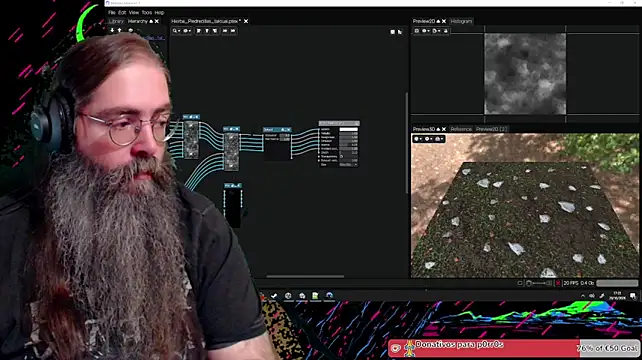Click the Albedo color swatch in Material node

[x=348, y=129]
